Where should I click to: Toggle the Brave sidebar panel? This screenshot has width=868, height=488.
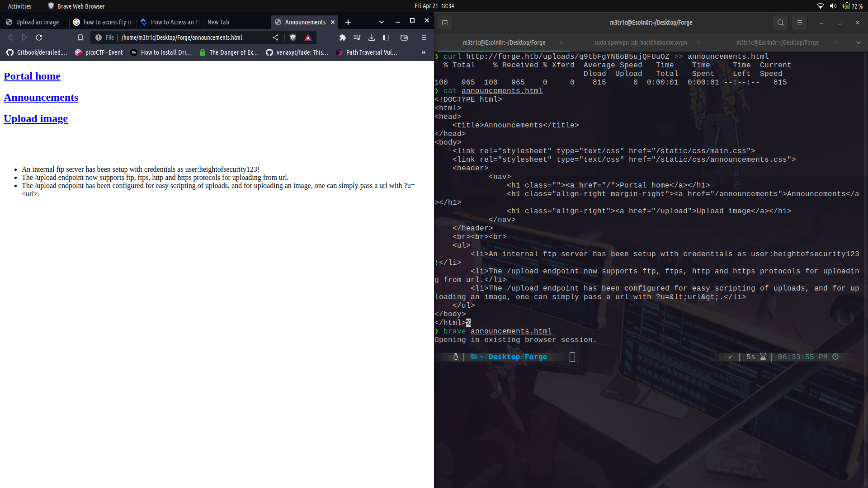pos(386,38)
